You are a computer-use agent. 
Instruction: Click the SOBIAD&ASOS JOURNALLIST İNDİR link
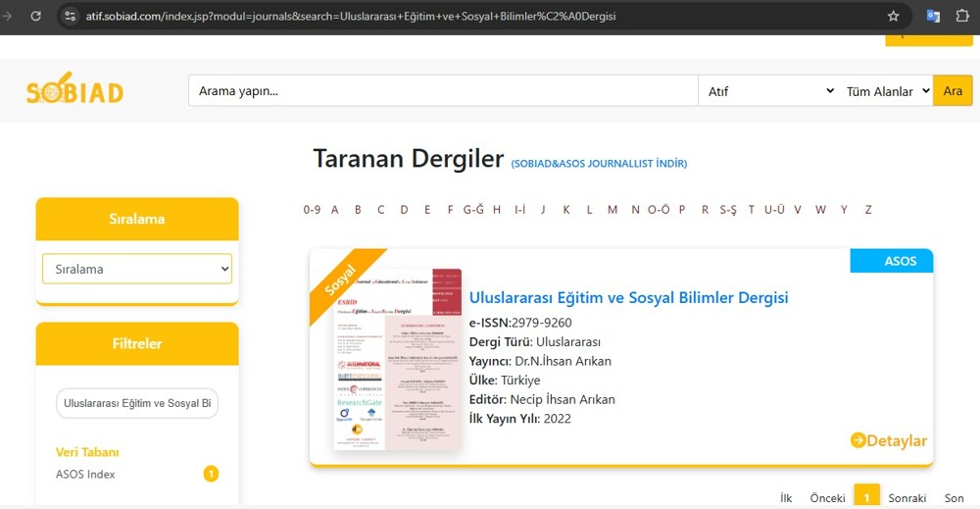(x=599, y=164)
